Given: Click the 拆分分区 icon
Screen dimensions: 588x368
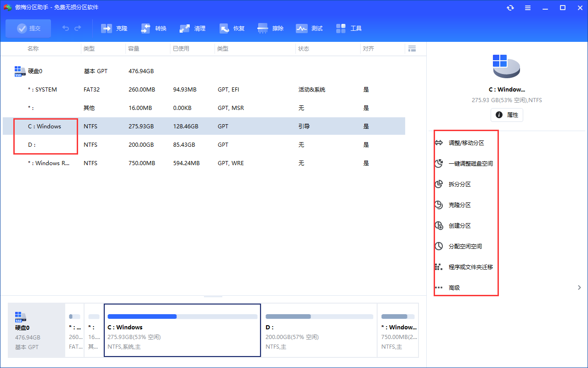Looking at the screenshot, I should [x=439, y=184].
